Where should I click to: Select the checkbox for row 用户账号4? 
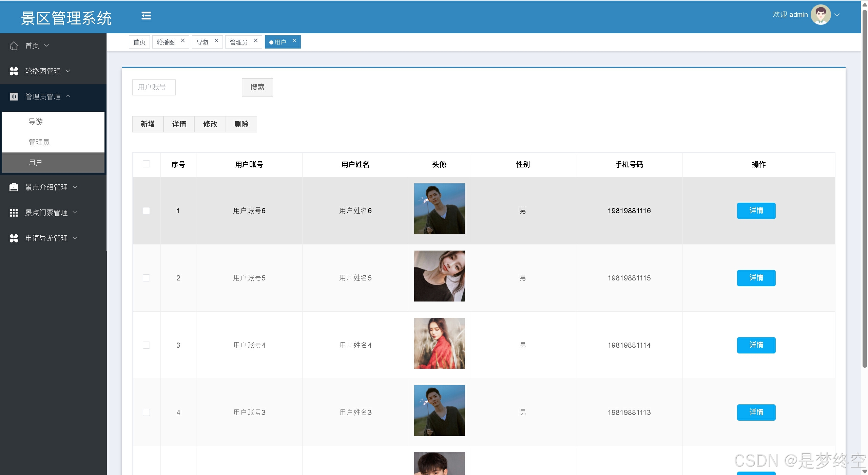[146, 345]
